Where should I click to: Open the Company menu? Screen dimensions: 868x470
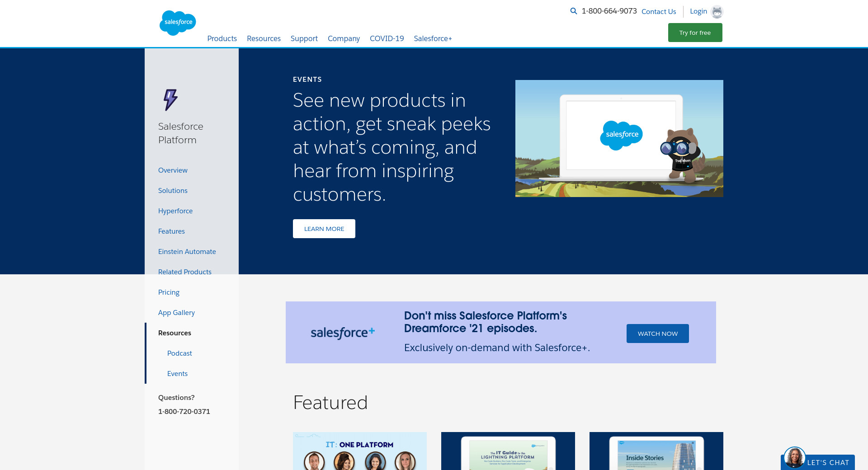click(344, 38)
